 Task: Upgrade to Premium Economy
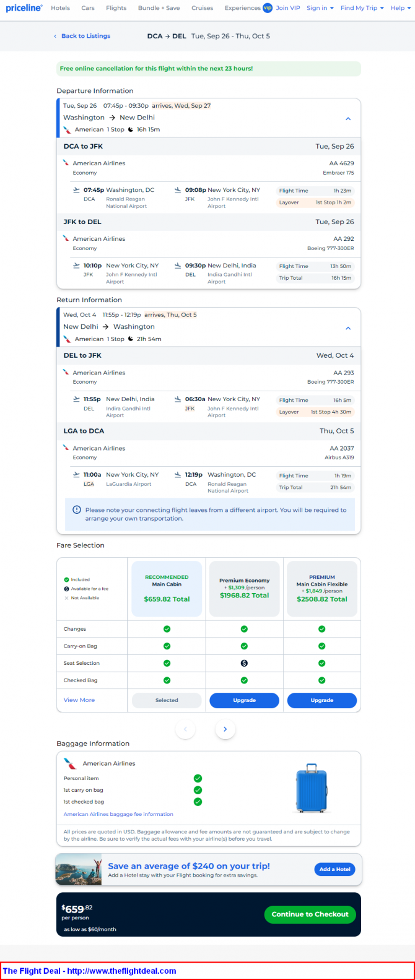[x=244, y=700]
